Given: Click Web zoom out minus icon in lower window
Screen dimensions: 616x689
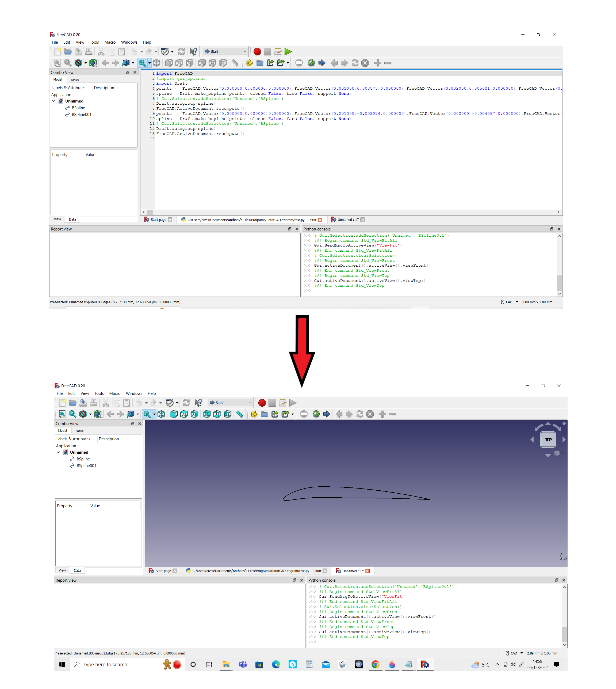Looking at the screenshot, I should coord(393,414).
